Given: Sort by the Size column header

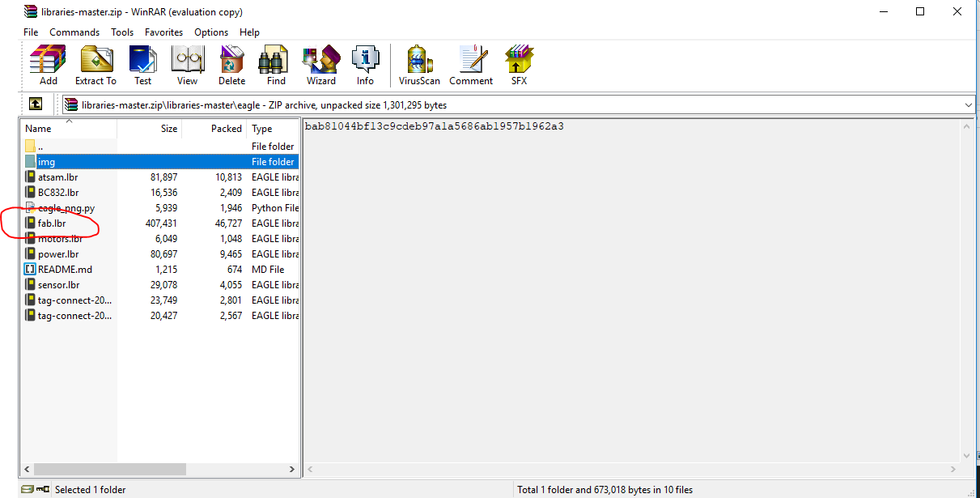Looking at the screenshot, I should click(x=150, y=129).
